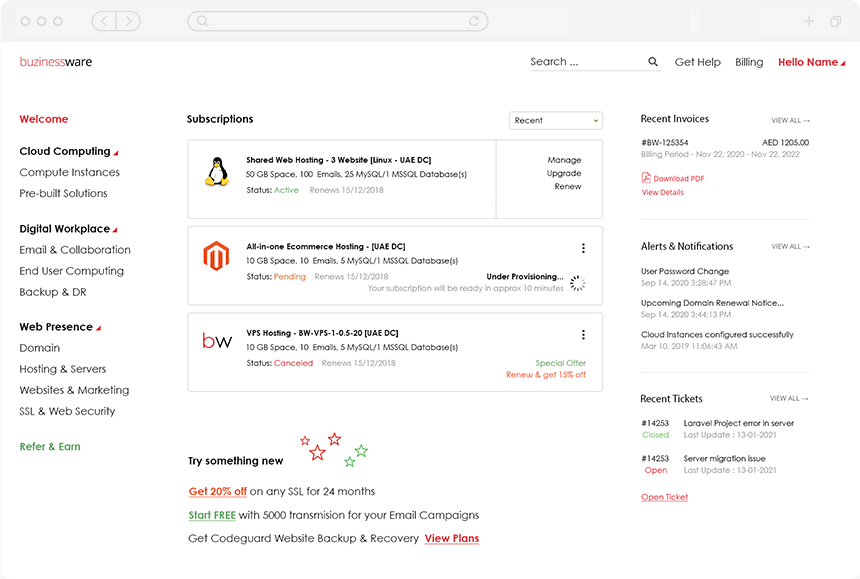Screen dimensions: 860x579
Task: Click the search magnifier icon
Action: [x=653, y=62]
